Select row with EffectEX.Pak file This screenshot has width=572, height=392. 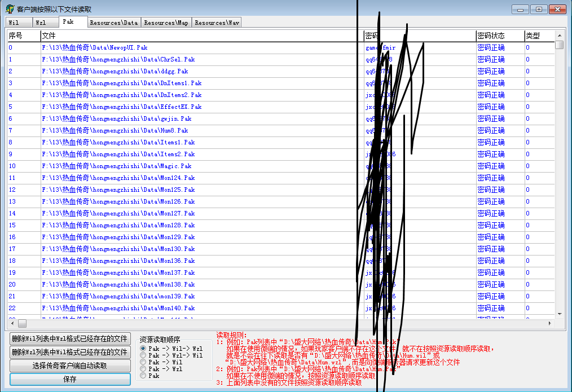tap(281, 107)
